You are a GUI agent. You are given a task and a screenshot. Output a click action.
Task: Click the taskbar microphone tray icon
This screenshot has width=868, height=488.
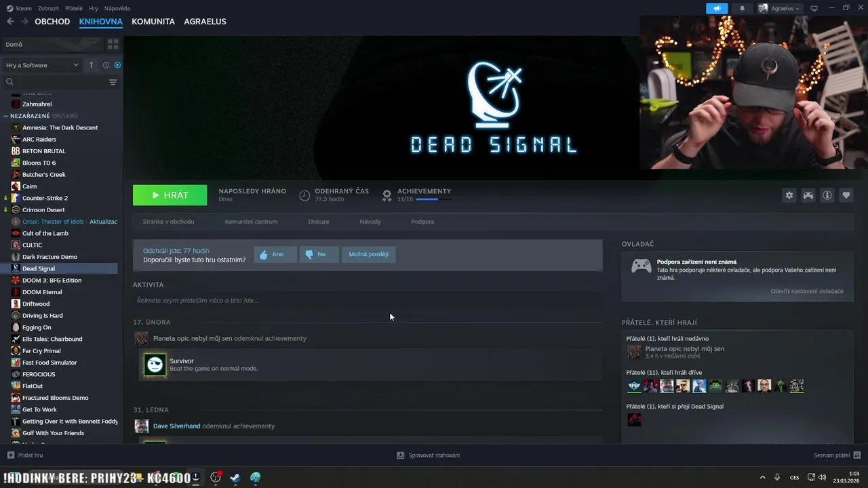(777, 477)
